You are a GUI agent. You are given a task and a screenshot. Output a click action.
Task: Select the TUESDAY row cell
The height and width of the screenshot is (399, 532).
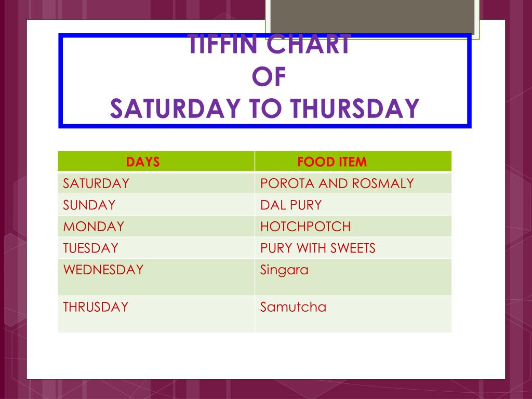point(156,248)
